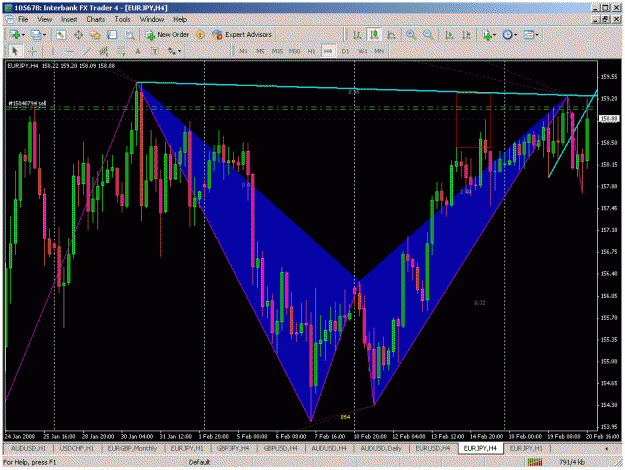Select the active EURJPY,H4 chart tab
The image size is (625, 470).
pos(480,448)
